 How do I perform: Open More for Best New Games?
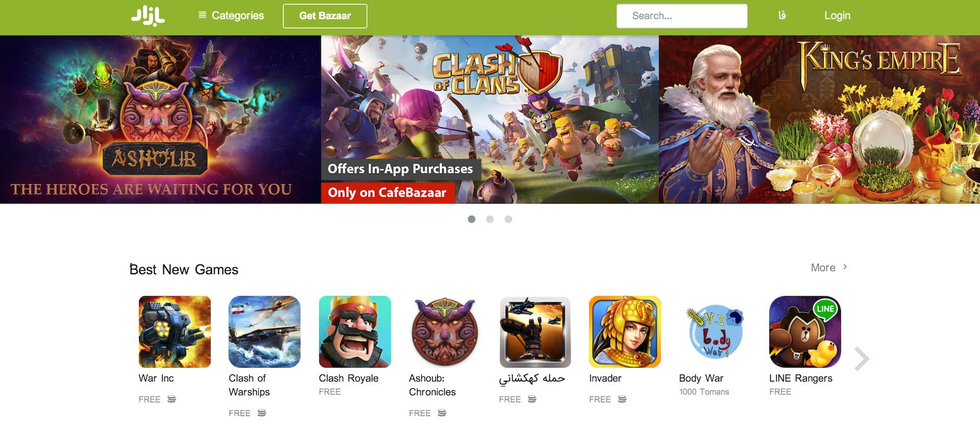pyautogui.click(x=829, y=267)
